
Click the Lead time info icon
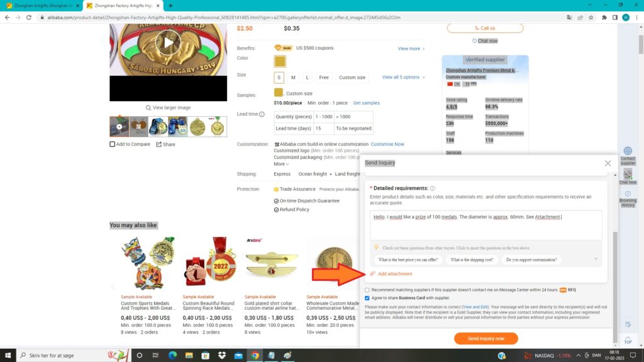tap(262, 114)
